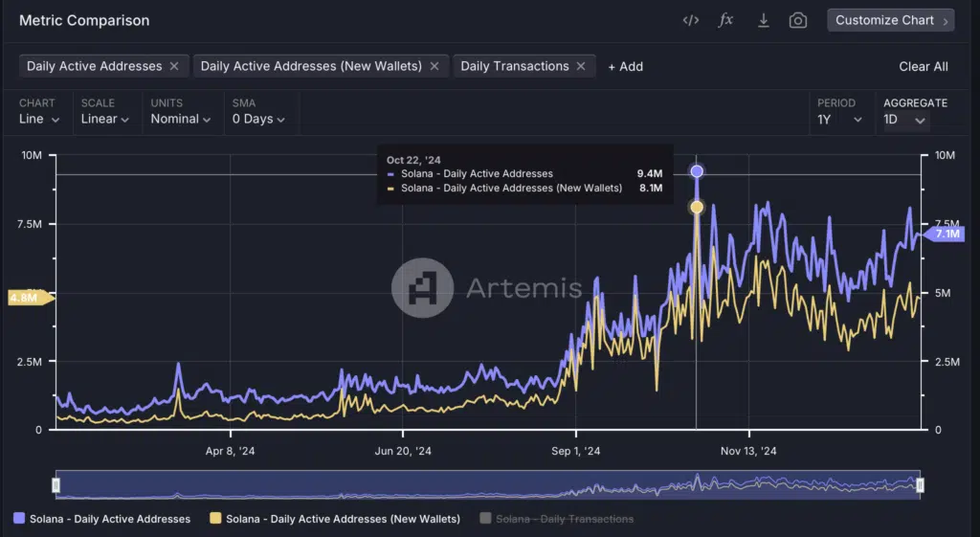Viewport: 980px width, 537px height.
Task: Remove the Daily Transactions metric chip
Action: click(582, 66)
